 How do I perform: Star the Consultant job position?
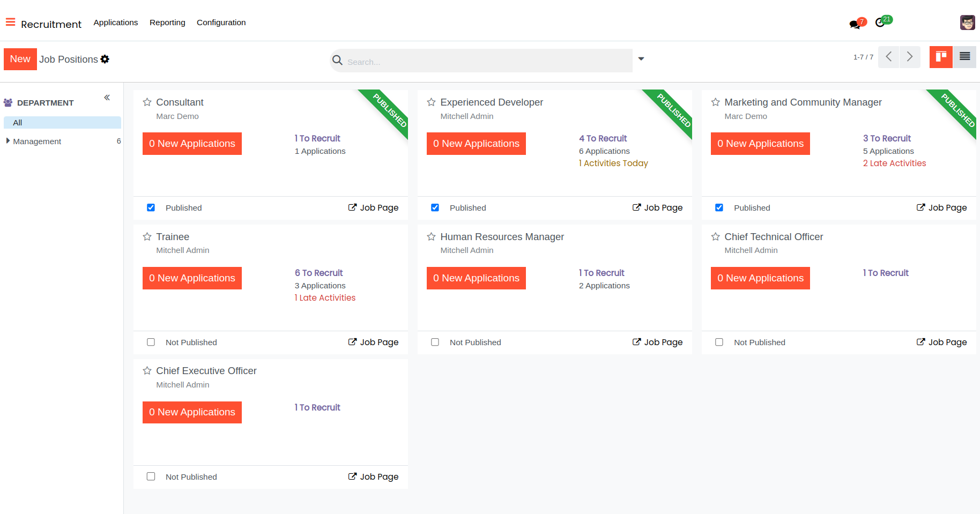147,102
